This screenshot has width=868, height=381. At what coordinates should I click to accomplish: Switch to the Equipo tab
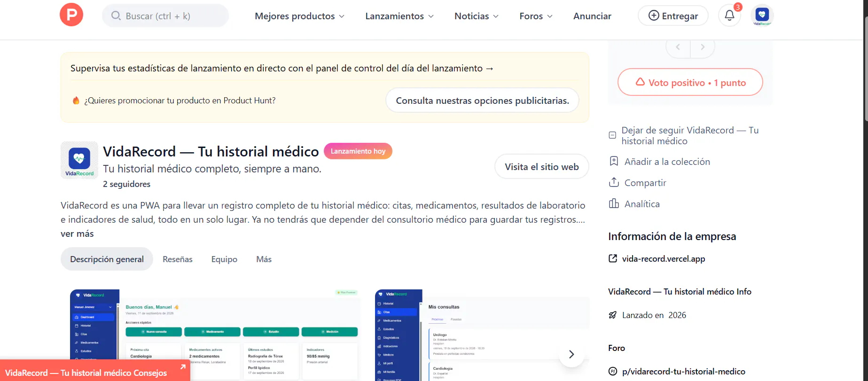pos(224,259)
